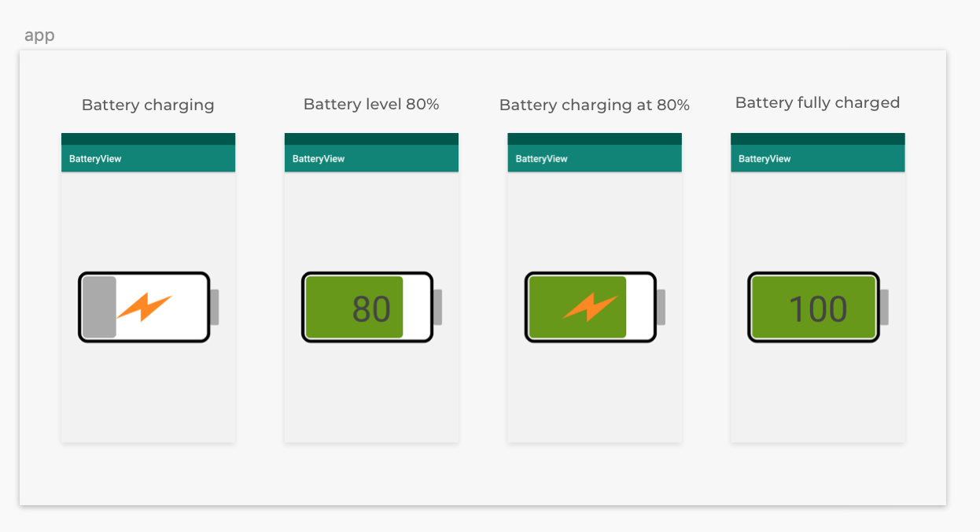Click BatteryView title in third phone screen
The width and height of the screenshot is (980, 532).
click(542, 159)
